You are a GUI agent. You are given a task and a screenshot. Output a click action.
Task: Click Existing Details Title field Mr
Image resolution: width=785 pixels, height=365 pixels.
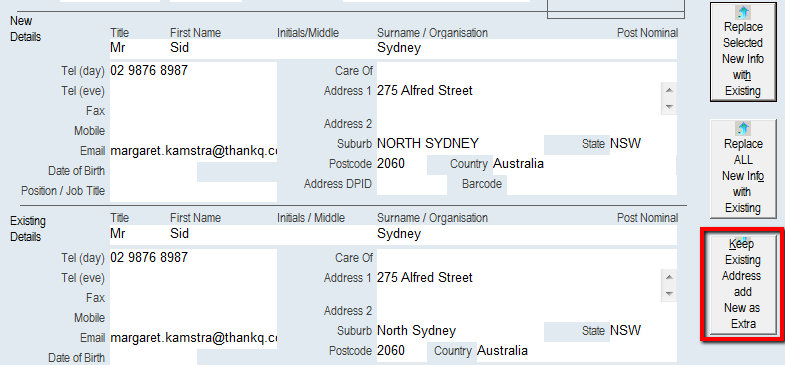(140, 234)
